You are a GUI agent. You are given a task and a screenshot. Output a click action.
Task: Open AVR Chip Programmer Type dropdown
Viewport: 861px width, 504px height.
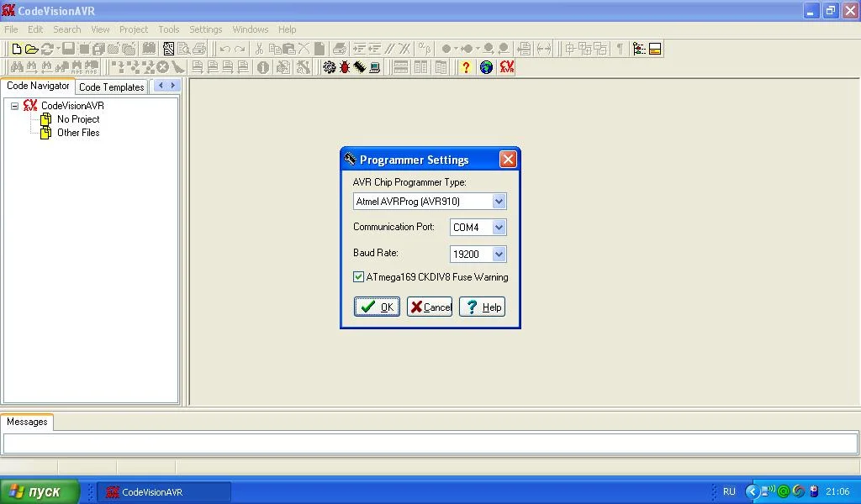click(499, 202)
